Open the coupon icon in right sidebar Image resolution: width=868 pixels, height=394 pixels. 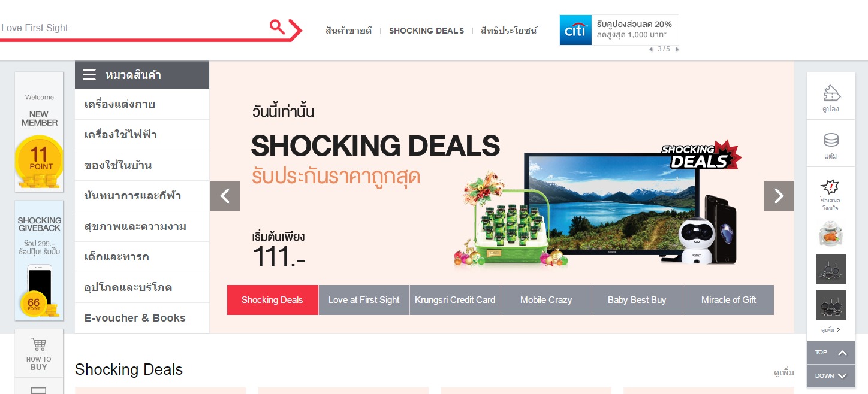pos(831,93)
